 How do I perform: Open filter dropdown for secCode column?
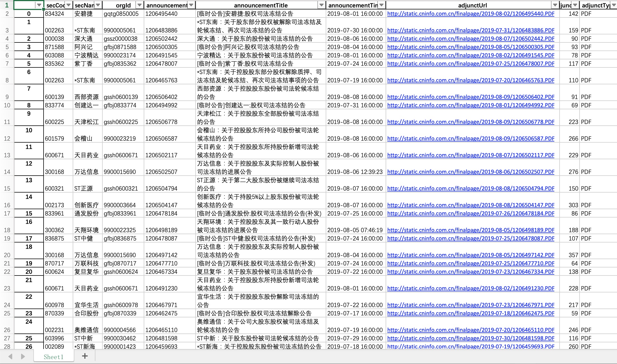[x=69, y=5]
